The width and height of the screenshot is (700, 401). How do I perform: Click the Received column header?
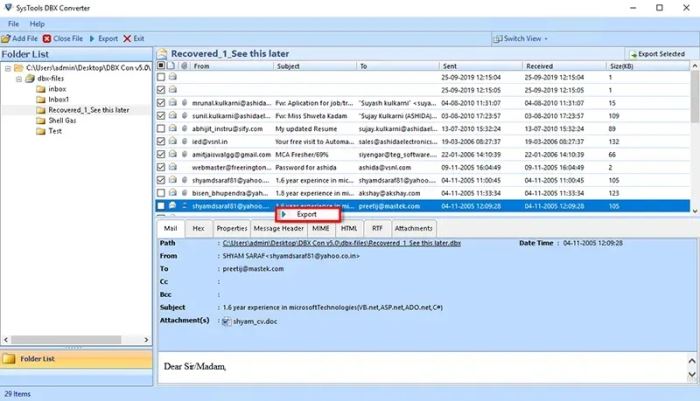[564, 66]
